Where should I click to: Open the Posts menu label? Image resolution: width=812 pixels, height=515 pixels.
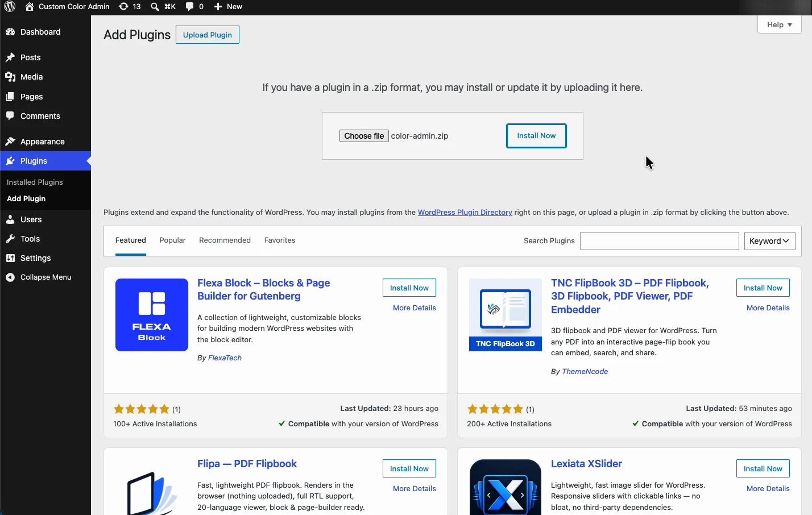(x=31, y=57)
